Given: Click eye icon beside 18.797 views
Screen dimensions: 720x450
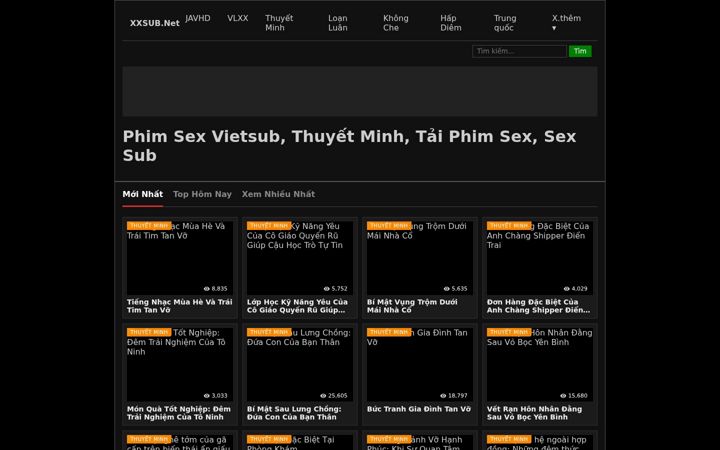Looking at the screenshot, I should 443,396.
